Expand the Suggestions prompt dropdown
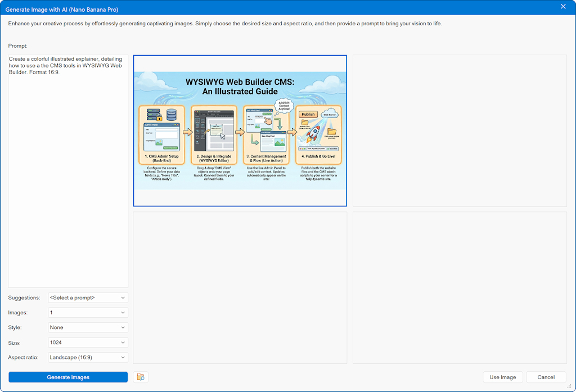 pyautogui.click(x=88, y=298)
